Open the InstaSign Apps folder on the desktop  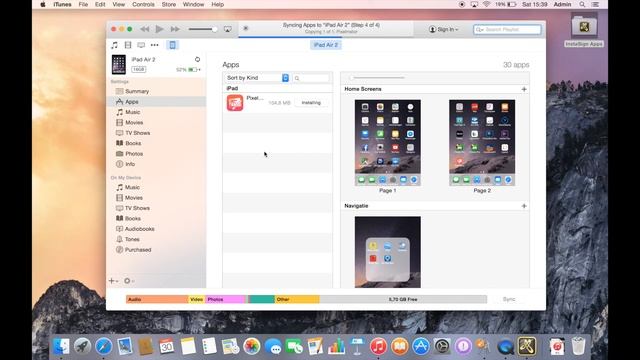coord(584,30)
